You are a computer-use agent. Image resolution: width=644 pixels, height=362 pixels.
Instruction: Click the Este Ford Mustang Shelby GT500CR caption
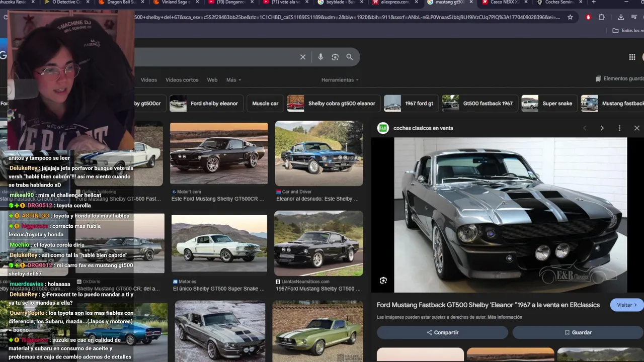pos(218,199)
